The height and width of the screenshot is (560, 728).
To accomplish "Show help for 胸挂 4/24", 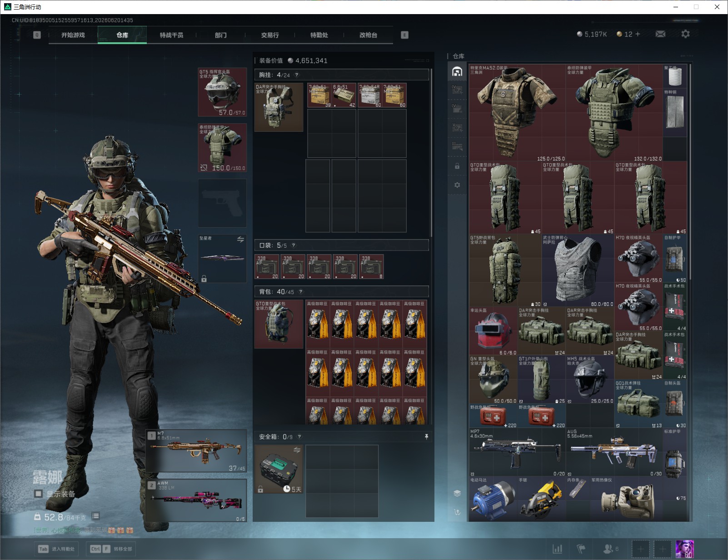I will coord(297,75).
